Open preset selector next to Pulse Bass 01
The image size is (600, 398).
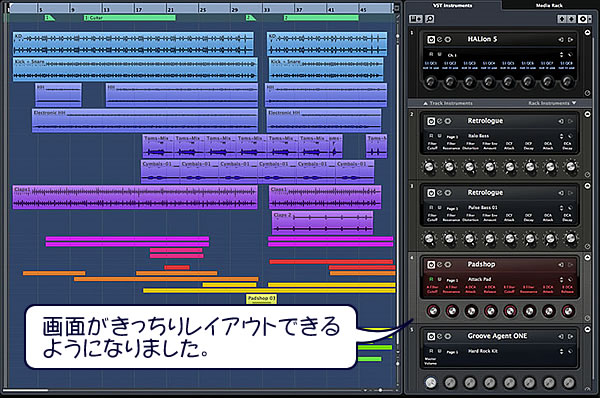(x=561, y=208)
